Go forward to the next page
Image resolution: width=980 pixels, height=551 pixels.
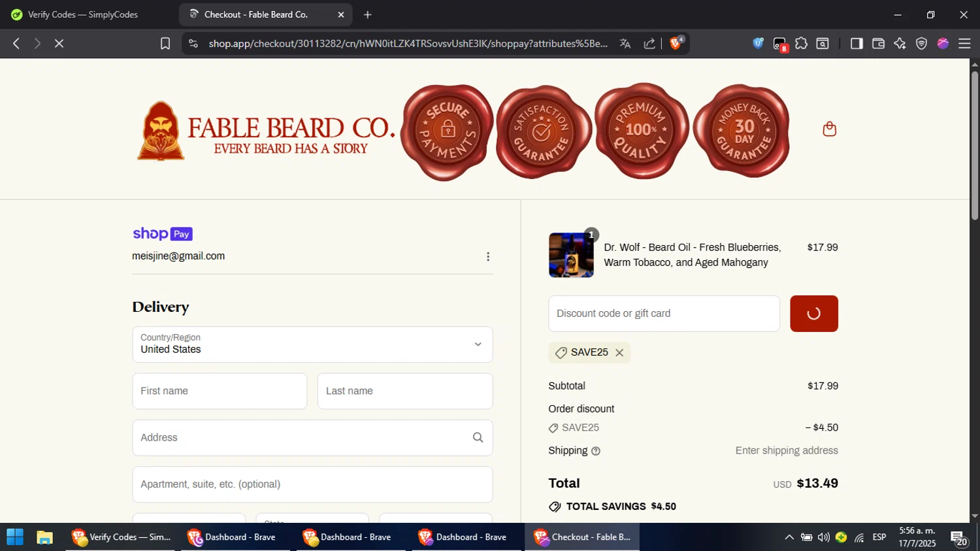37,43
